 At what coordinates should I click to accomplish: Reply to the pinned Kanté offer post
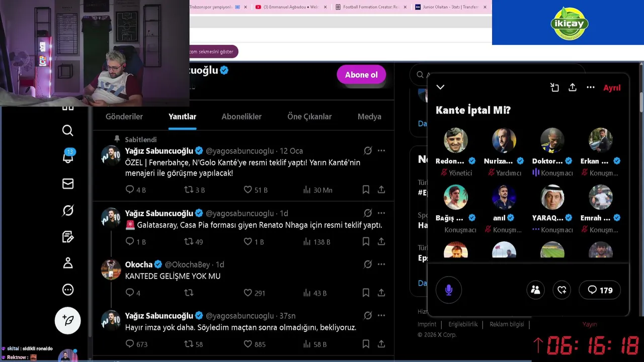[130, 190]
